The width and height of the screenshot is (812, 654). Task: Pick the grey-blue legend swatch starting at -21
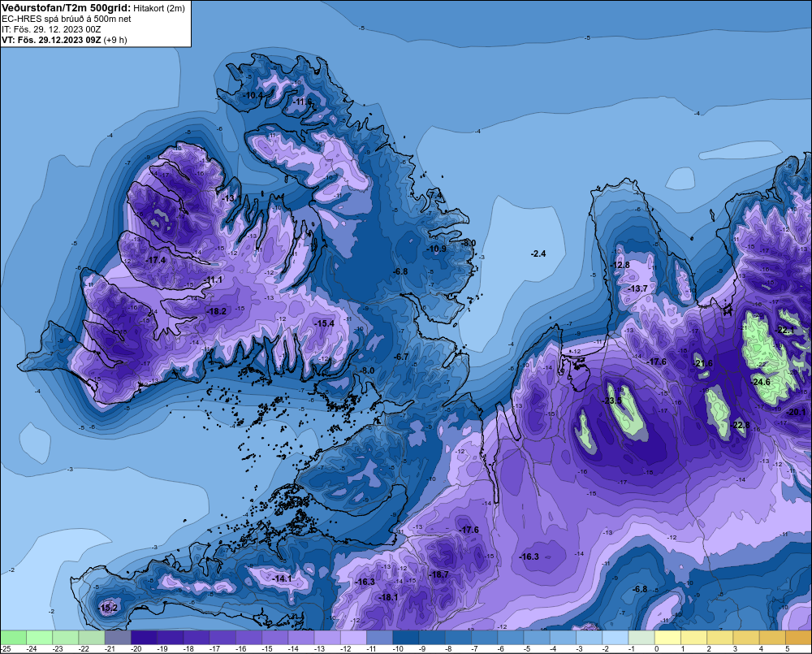(118, 638)
